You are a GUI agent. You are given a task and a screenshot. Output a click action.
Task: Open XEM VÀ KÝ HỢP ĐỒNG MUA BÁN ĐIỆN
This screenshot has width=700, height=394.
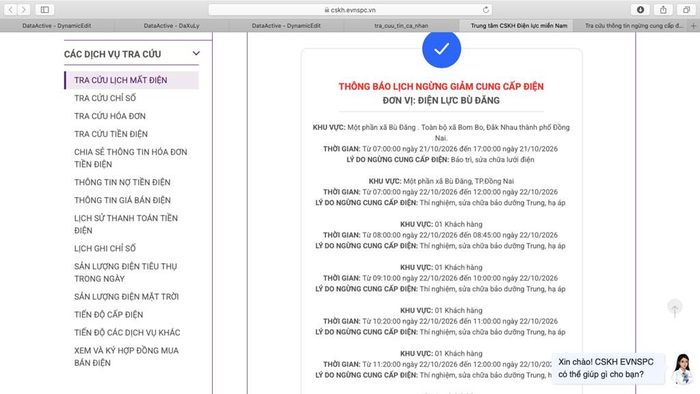tap(126, 357)
